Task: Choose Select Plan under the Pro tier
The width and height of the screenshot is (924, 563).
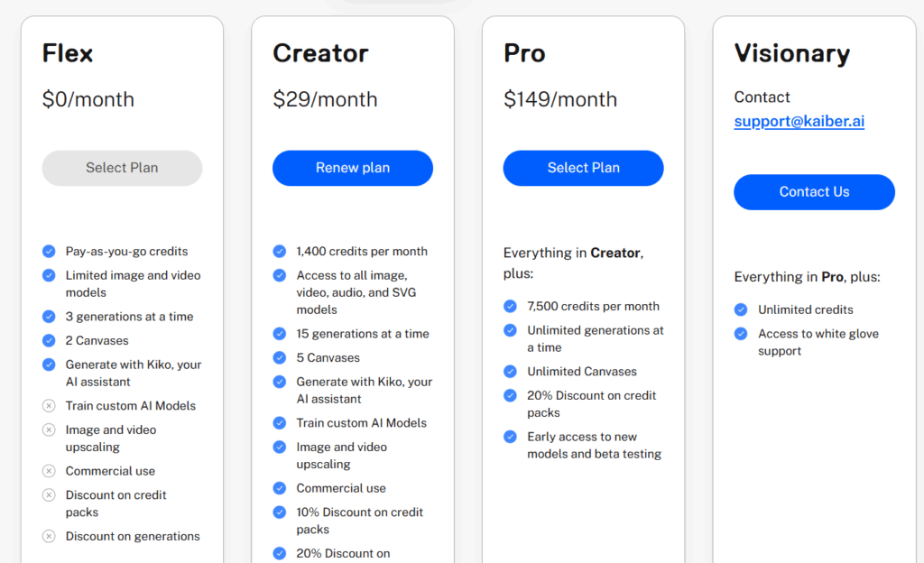Action: pyautogui.click(x=584, y=168)
